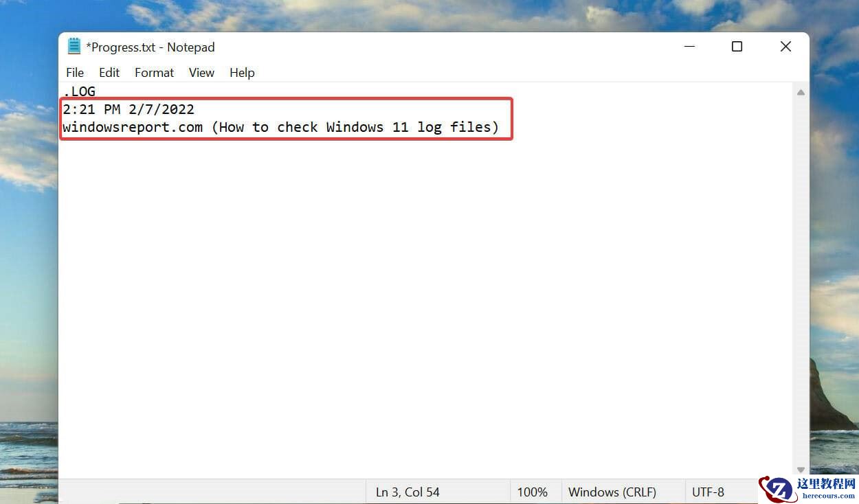Open the File menu
This screenshot has height=504, width=859.
click(75, 72)
